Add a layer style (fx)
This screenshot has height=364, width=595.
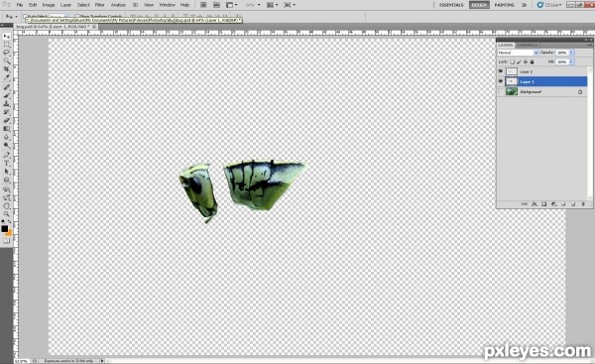535,204
